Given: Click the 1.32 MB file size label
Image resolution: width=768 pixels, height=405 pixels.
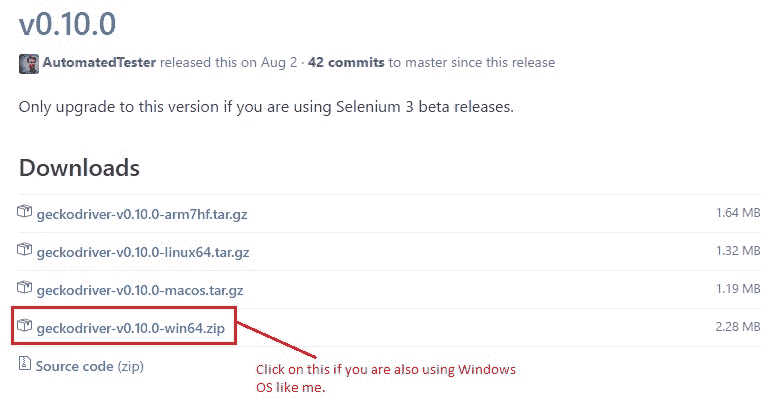Looking at the screenshot, I should [x=738, y=251].
